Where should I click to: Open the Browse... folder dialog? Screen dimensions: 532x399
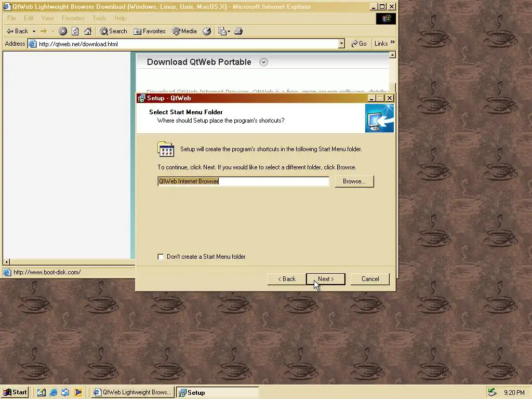tap(354, 181)
